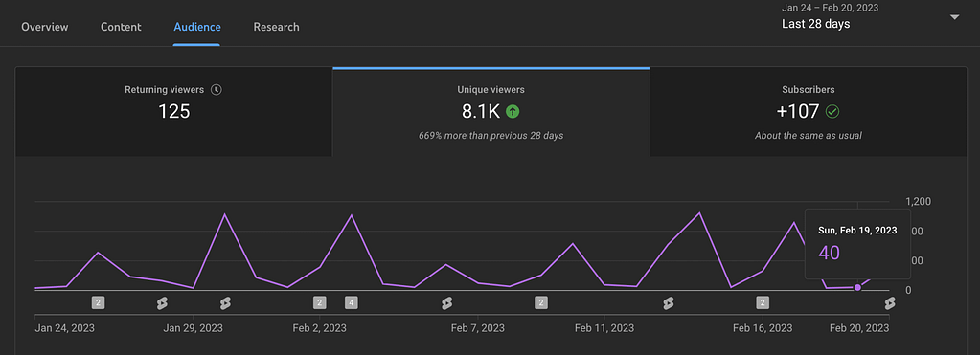Click the highlighted Feb 19 data point
The height and width of the screenshot is (355, 980).
pyautogui.click(x=857, y=288)
